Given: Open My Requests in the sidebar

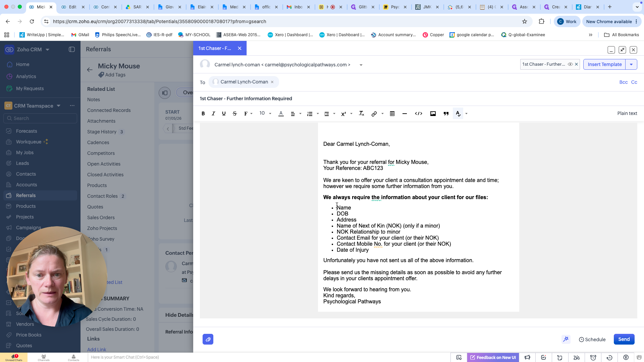Looking at the screenshot, I should pos(30,88).
